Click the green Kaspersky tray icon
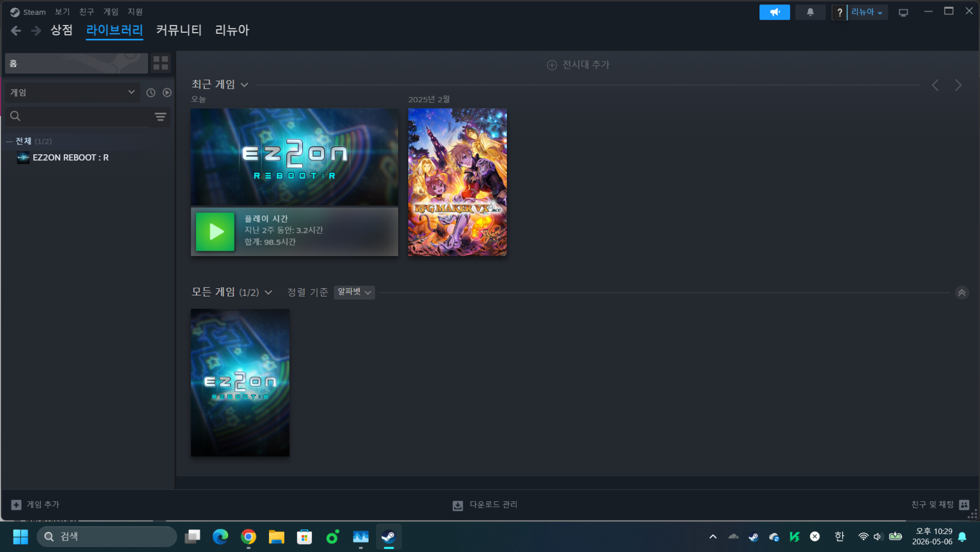Image resolution: width=980 pixels, height=552 pixels. point(794,537)
